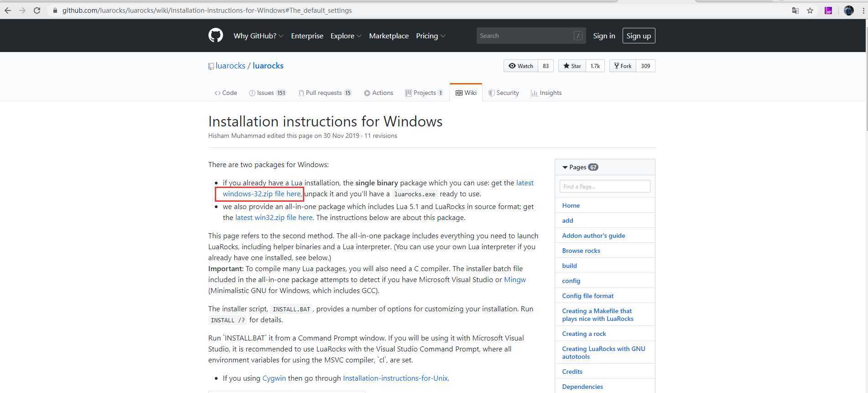This screenshot has height=393, width=868.
Task: Click the 1.7k stargazers count
Action: (595, 66)
